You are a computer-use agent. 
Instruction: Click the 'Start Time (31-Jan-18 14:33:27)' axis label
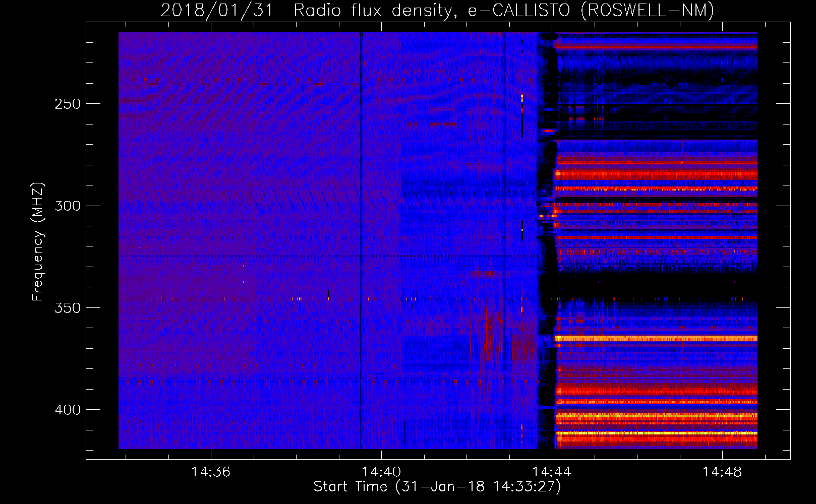coord(437,487)
